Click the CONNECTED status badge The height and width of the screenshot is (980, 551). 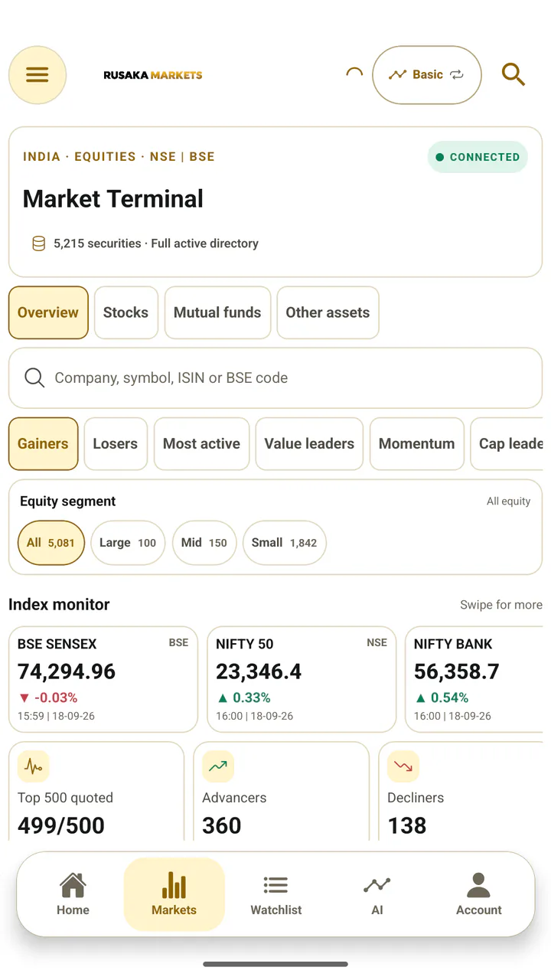[478, 157]
